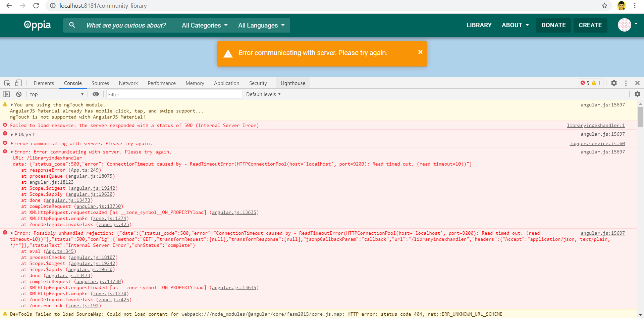The width and height of the screenshot is (644, 318).
Task: Expand the ABOUT menu
Action: pyautogui.click(x=515, y=25)
